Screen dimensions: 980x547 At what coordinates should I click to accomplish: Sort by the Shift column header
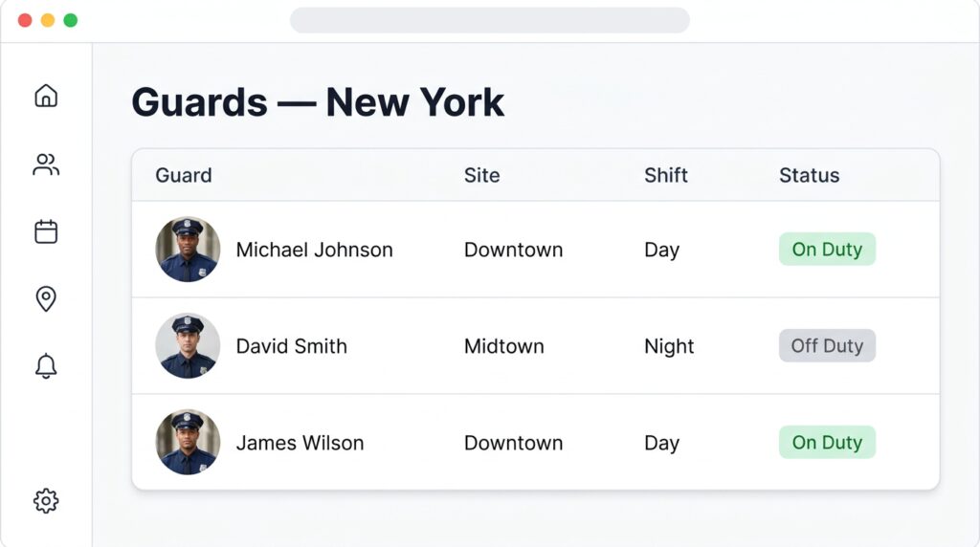tap(666, 175)
